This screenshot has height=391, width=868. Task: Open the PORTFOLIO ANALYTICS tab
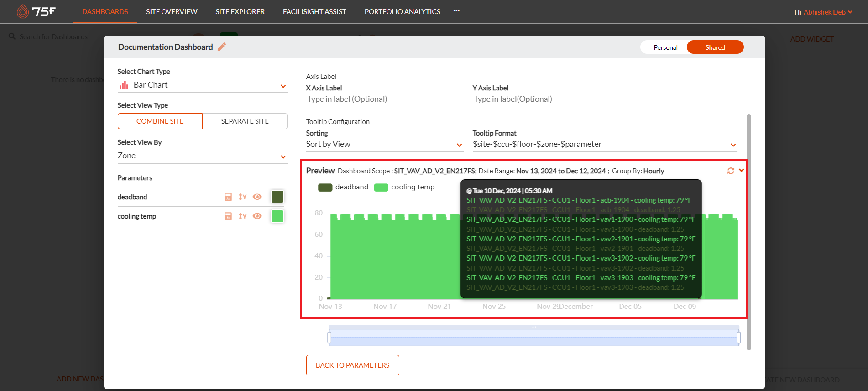point(403,11)
